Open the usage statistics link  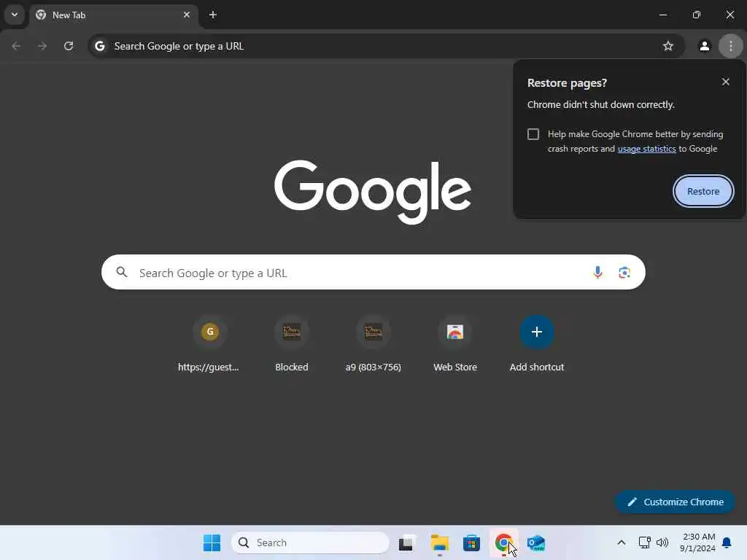point(646,149)
